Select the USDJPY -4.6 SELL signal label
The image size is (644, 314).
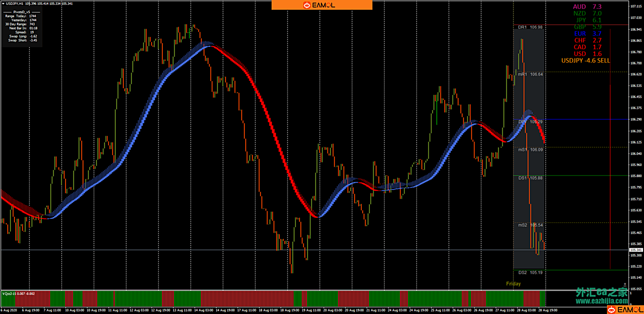[585, 61]
